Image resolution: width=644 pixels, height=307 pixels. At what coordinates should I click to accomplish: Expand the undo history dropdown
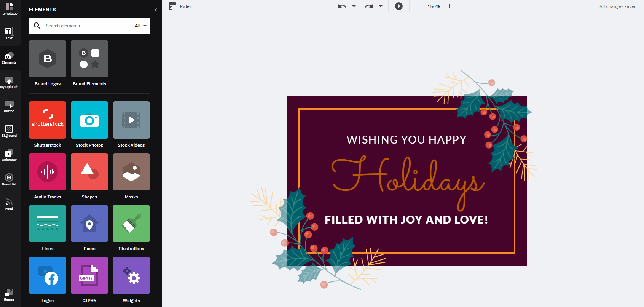pos(354,6)
